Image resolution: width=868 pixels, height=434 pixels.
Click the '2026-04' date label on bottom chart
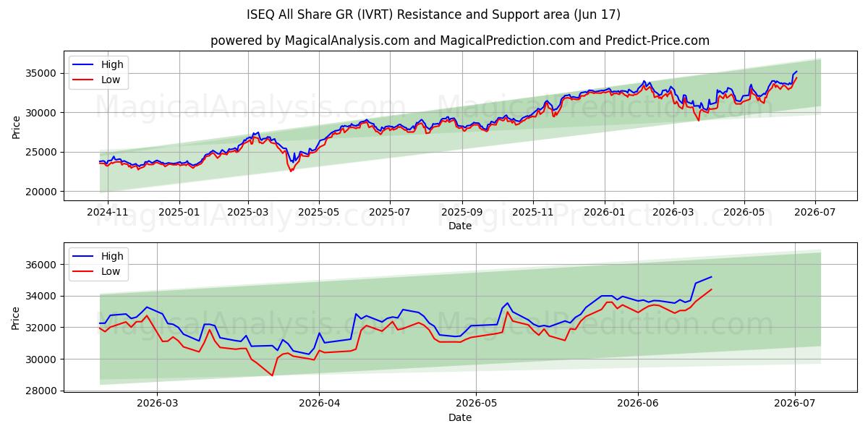319,404
